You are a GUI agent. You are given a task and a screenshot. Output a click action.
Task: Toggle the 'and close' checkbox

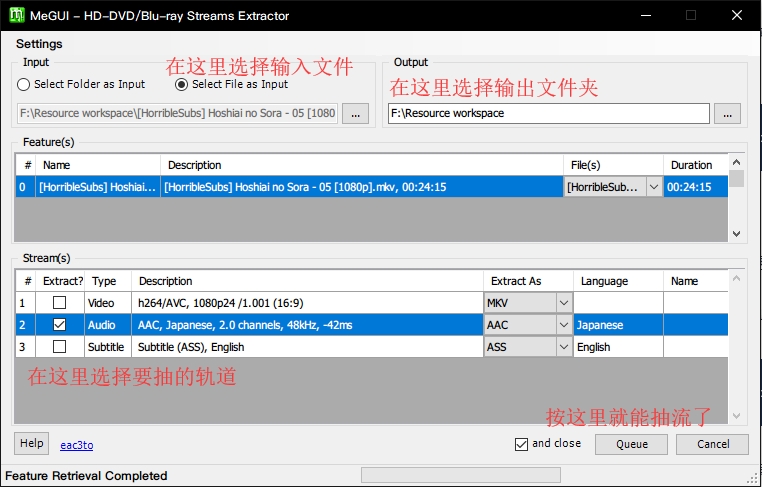click(x=521, y=444)
